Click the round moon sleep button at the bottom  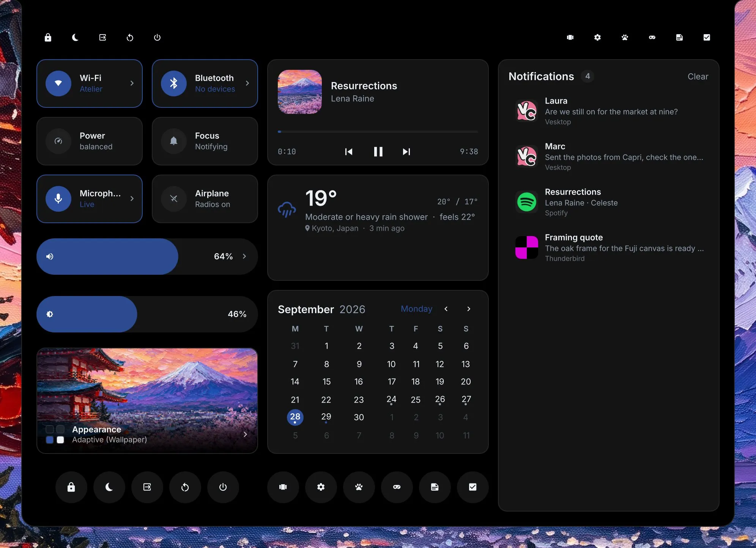tap(109, 487)
